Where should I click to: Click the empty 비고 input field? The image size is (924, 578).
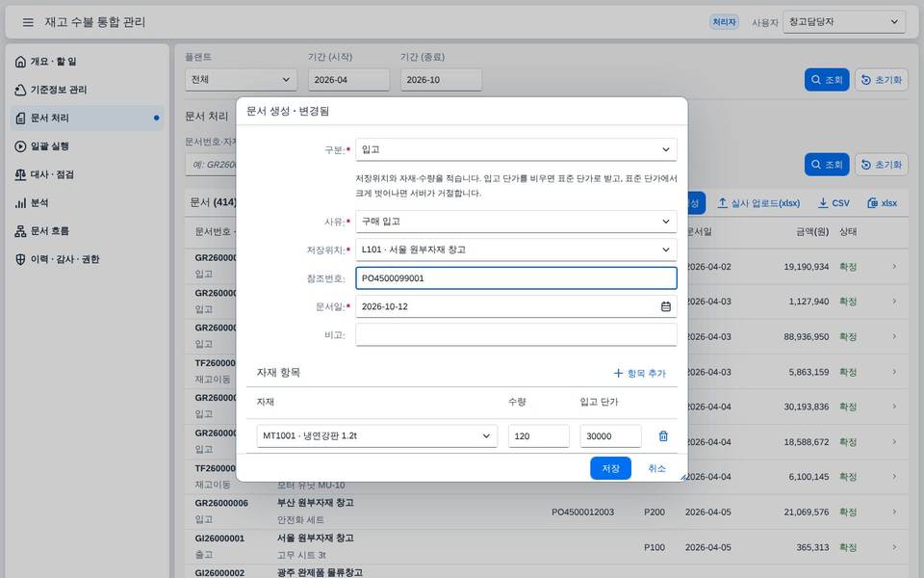point(516,335)
